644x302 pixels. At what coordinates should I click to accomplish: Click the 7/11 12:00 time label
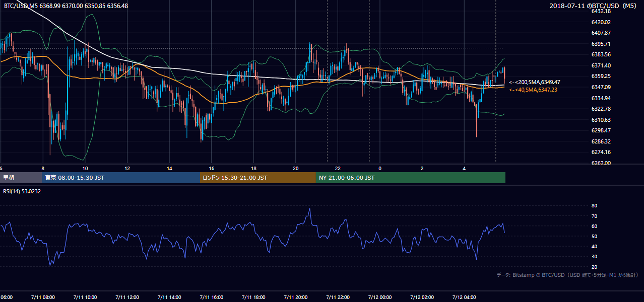[127, 297]
